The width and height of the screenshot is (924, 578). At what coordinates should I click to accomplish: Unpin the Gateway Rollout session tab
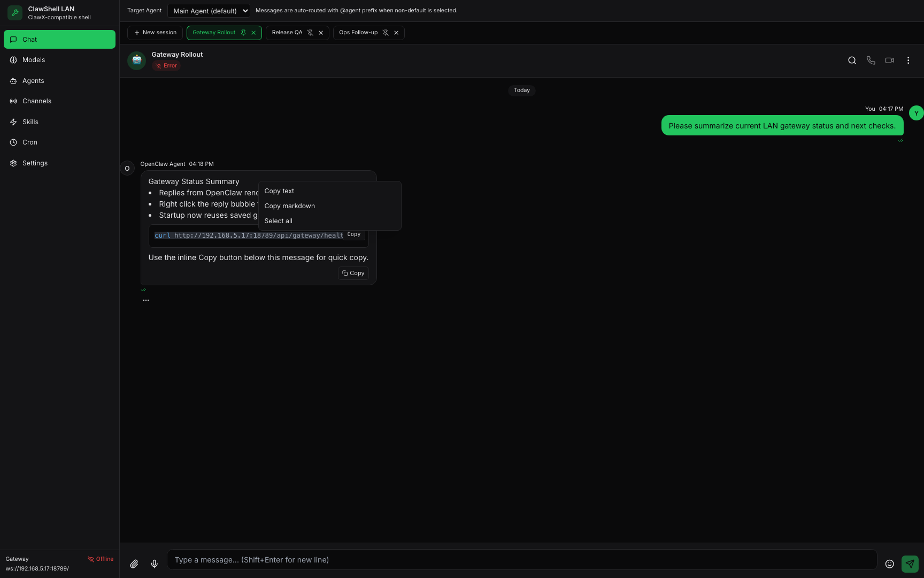coord(243,33)
